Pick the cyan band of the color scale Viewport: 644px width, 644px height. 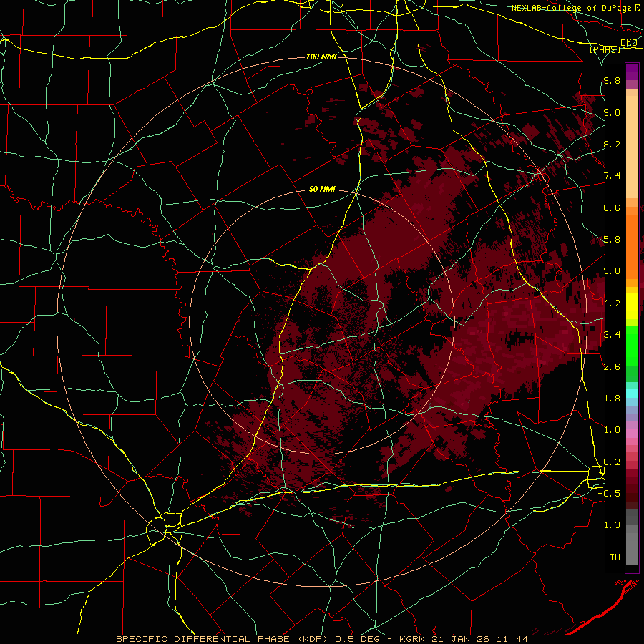[x=632, y=394]
